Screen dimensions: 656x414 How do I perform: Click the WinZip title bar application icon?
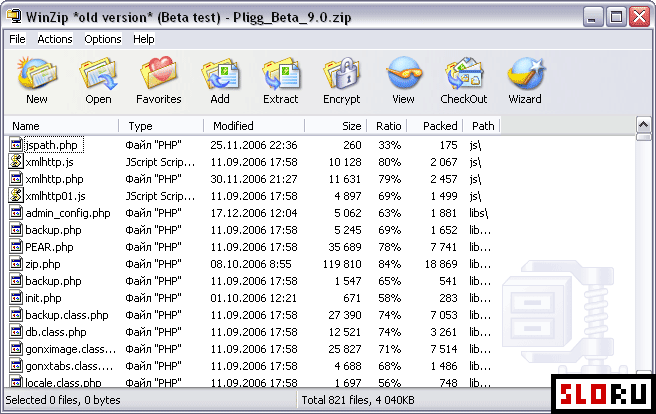(14, 16)
